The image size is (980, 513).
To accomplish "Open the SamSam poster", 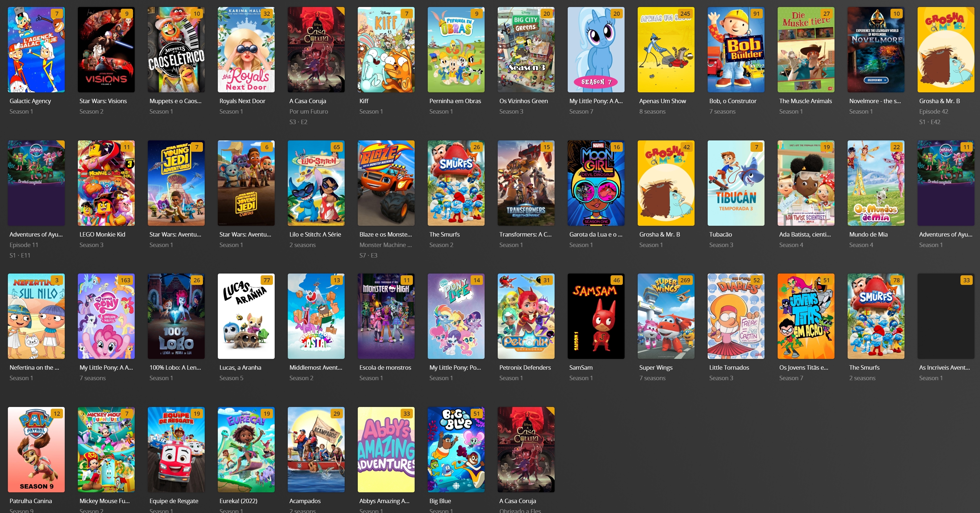I will click(x=596, y=316).
